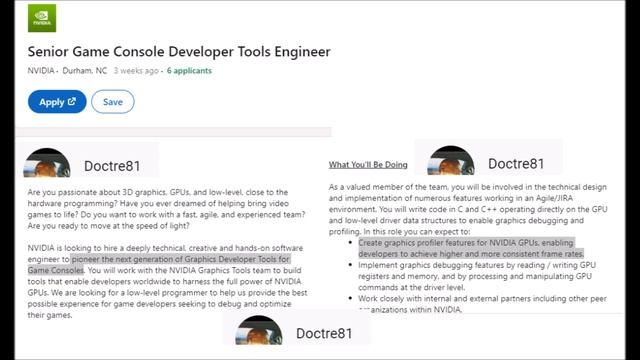Click the 'As a valued member' paragraph
Screen dimensions: 640x360
point(468,209)
